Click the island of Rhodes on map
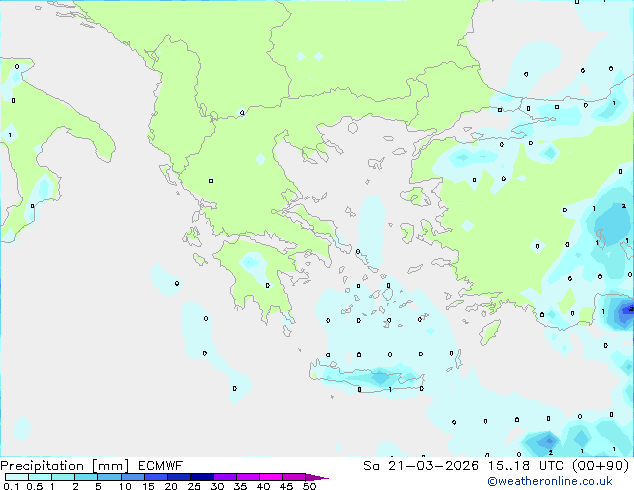This screenshot has height=490, width=634. click(x=490, y=332)
